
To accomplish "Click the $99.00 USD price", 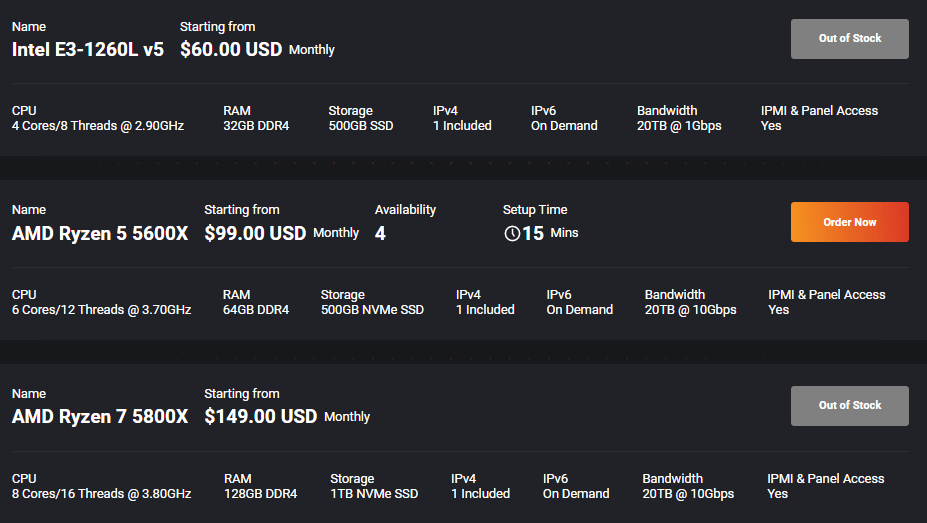I will click(x=255, y=233).
